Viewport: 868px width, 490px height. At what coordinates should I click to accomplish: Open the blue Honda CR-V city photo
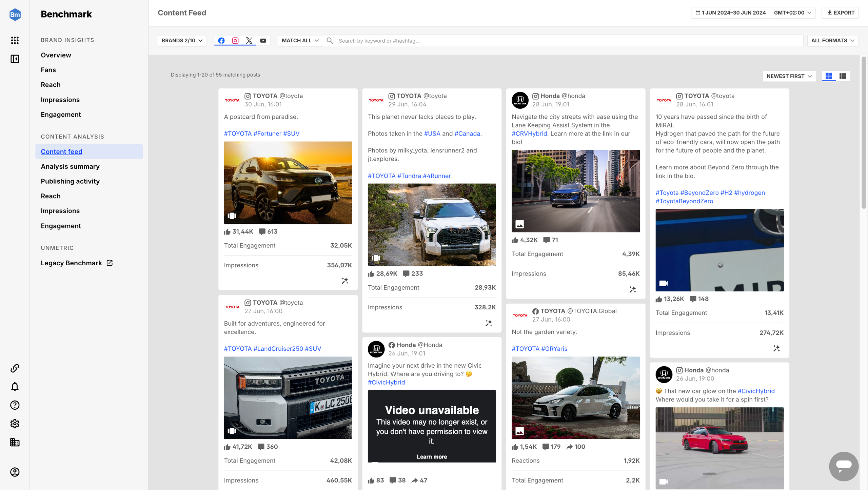point(576,191)
